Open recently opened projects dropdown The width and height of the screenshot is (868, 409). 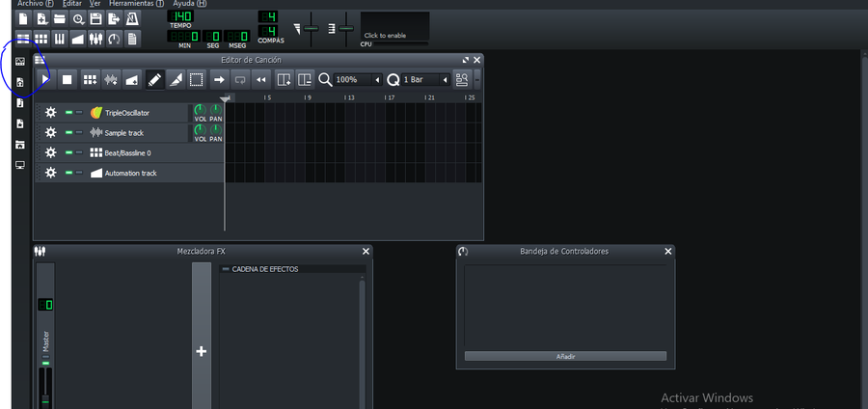78,19
